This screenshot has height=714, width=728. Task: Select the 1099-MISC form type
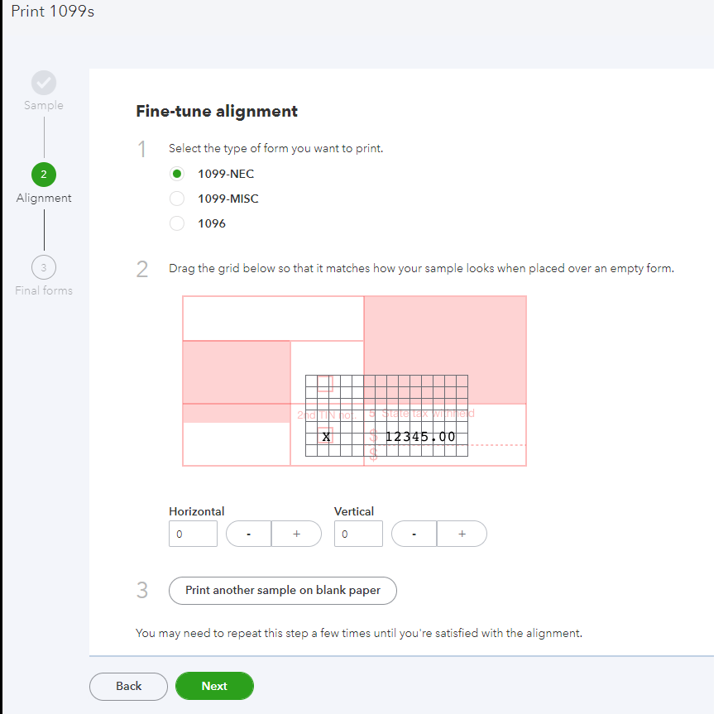point(176,199)
